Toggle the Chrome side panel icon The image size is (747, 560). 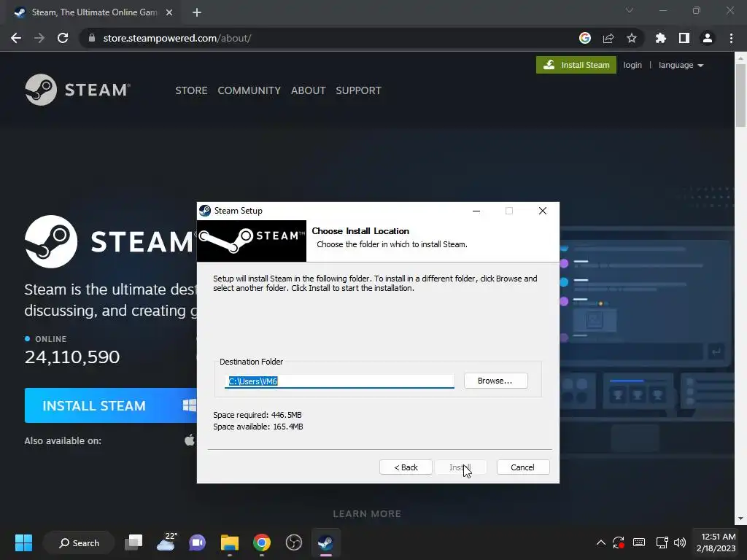pyautogui.click(x=684, y=38)
